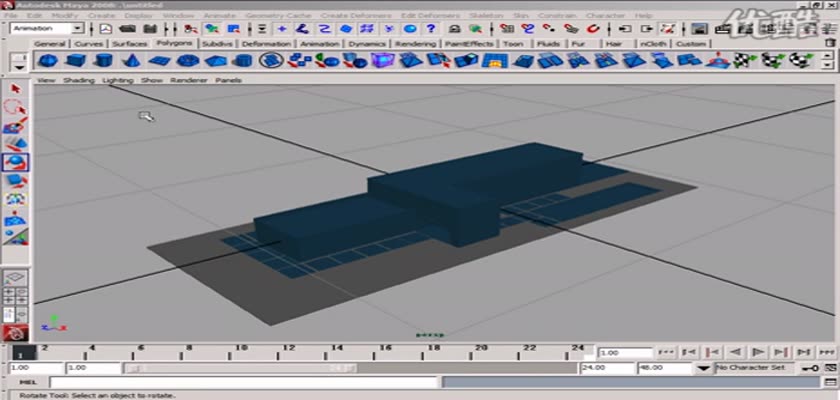The height and width of the screenshot is (400, 840).
Task: Click the Open Scene icon
Action: click(127, 29)
